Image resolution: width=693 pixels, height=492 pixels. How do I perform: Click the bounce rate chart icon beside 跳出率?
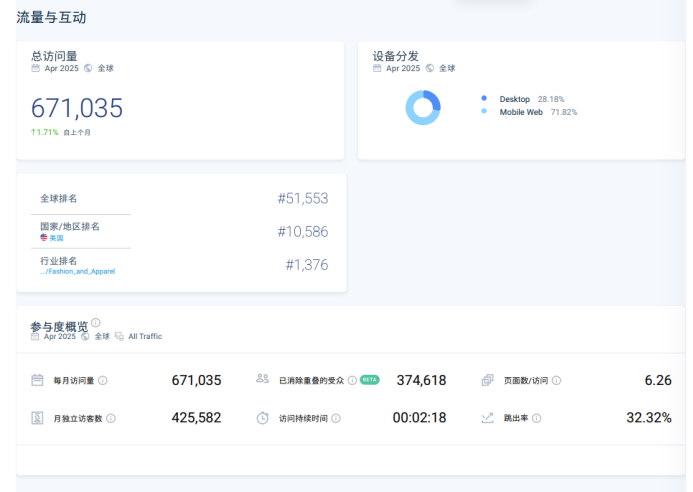pyautogui.click(x=487, y=418)
